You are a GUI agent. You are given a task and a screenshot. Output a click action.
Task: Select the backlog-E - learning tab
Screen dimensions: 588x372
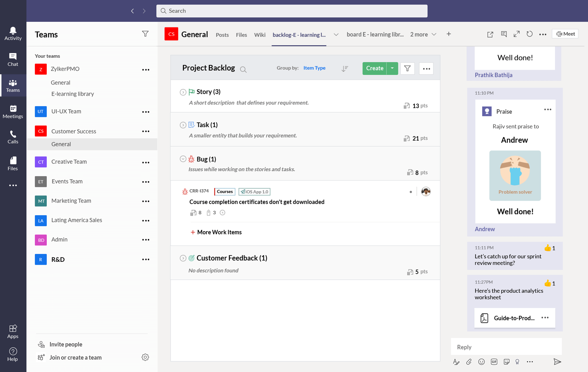299,35
